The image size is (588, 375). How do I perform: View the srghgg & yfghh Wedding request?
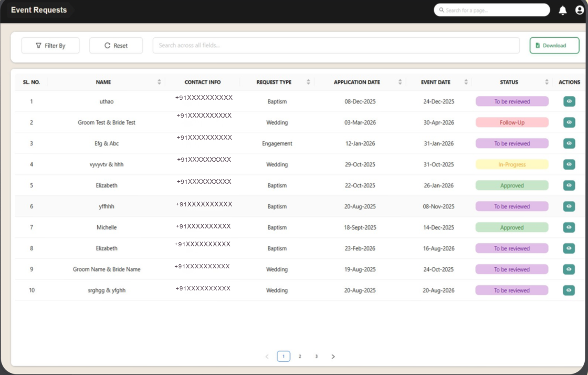pyautogui.click(x=569, y=290)
